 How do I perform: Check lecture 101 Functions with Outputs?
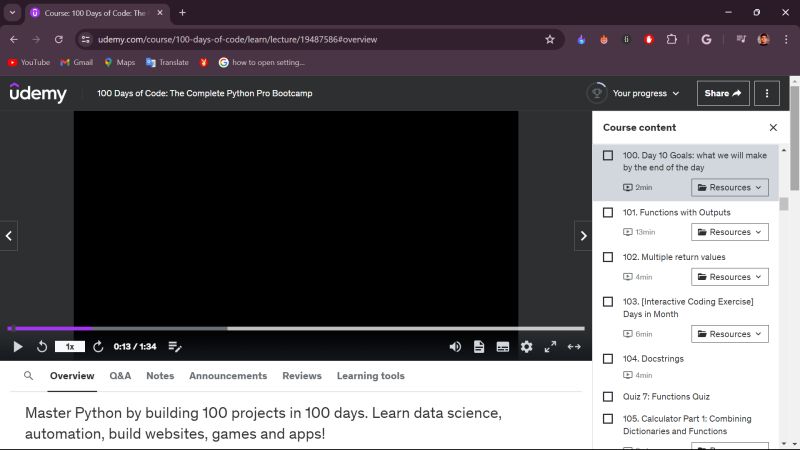tap(608, 213)
